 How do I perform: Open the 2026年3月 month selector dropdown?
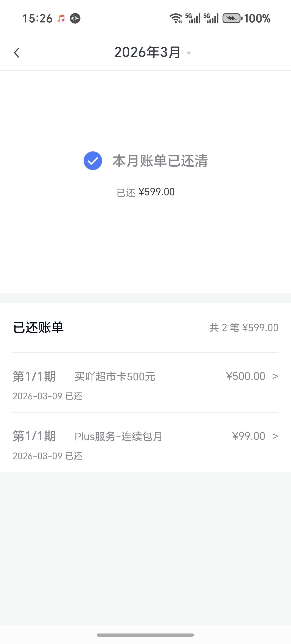147,52
